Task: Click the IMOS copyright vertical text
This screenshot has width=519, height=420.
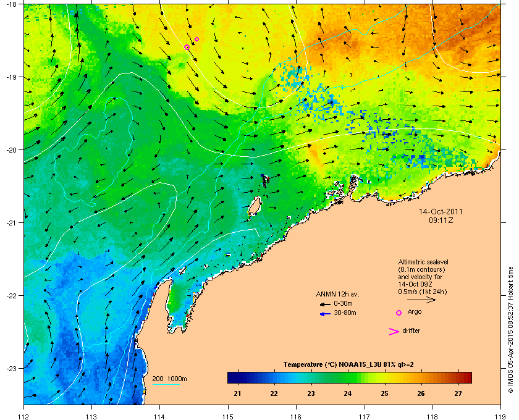Action: coord(510,330)
